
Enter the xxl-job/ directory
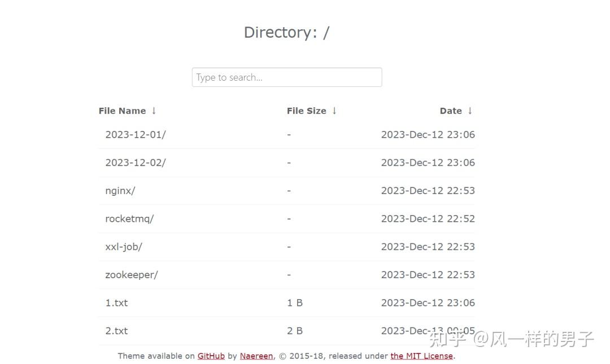coord(124,247)
